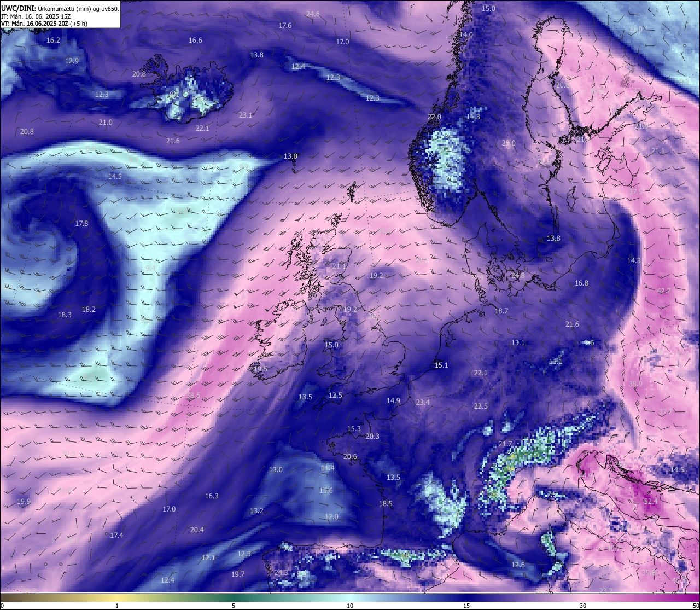Click the 21.7 value near the Alps
700x610 pixels.
point(505,444)
